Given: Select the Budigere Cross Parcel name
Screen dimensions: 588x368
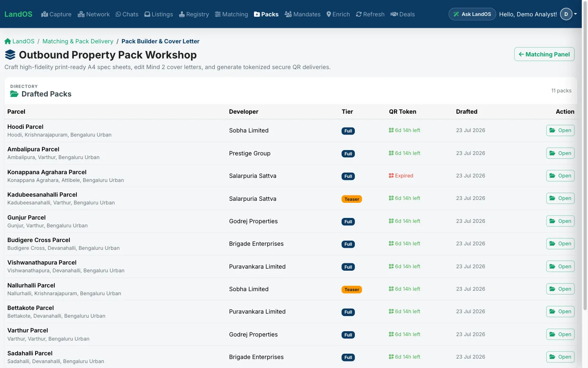Looking at the screenshot, I should pyautogui.click(x=39, y=240).
